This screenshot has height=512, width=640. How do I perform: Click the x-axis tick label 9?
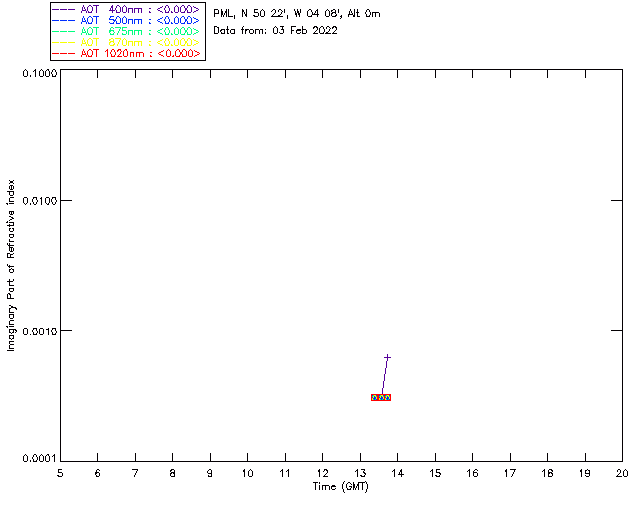(x=210, y=473)
